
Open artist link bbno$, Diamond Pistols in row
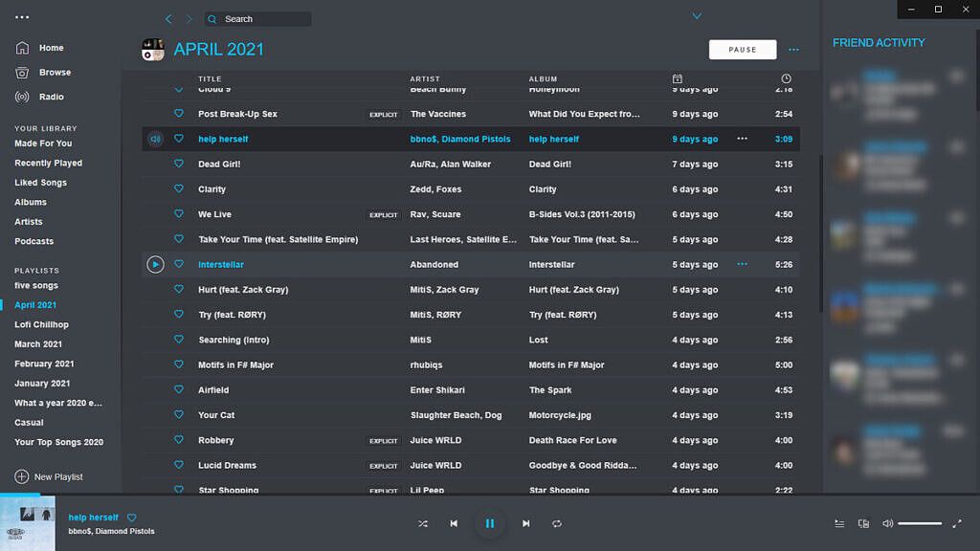tap(460, 140)
